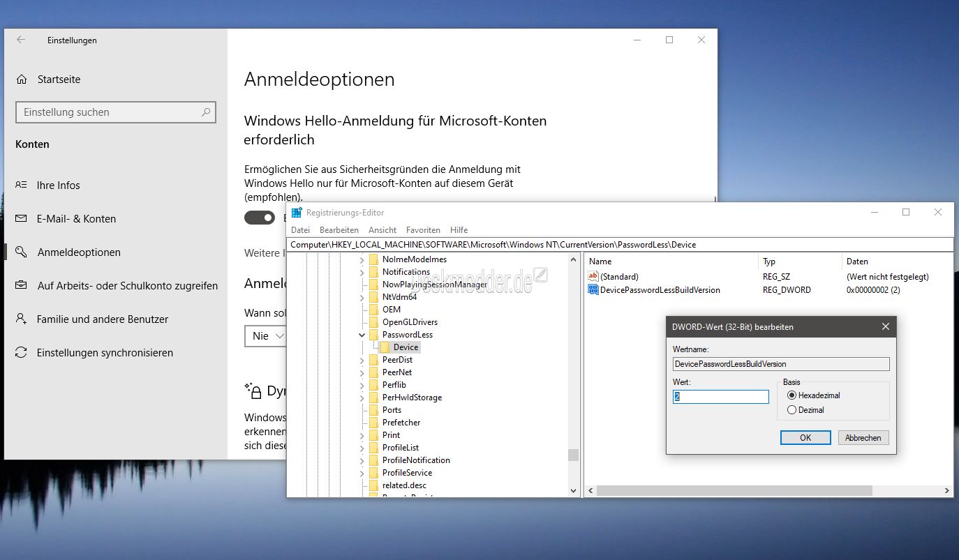Image resolution: width=959 pixels, height=560 pixels.
Task: Click the E-Mail- & Konten envelope icon
Action: click(22, 218)
